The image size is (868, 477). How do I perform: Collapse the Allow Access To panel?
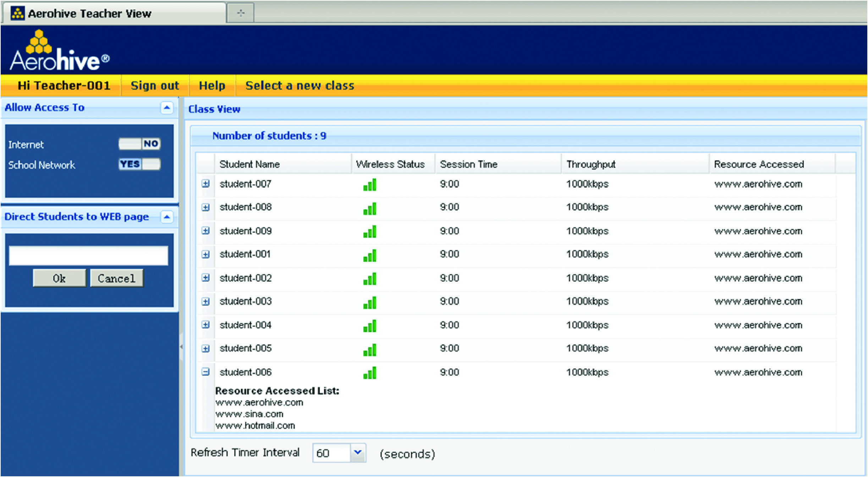pos(167,107)
